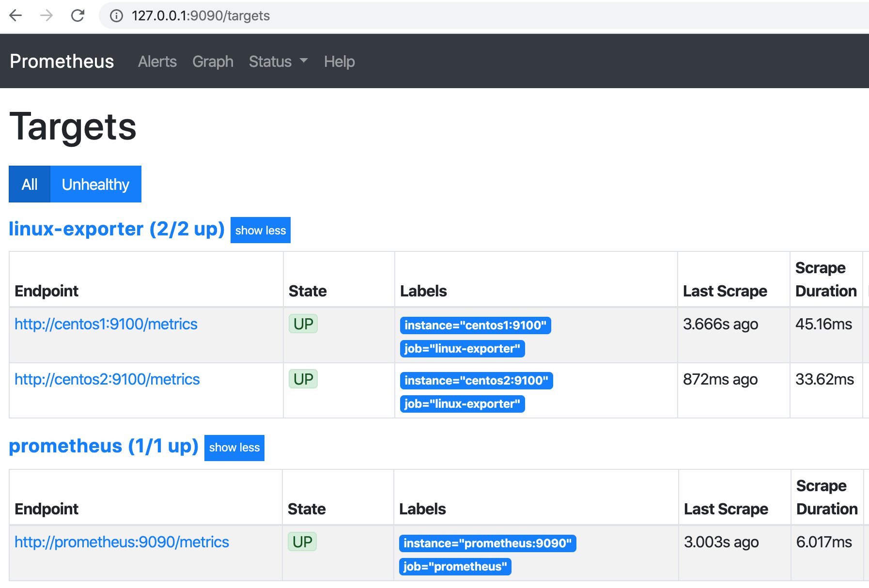The width and height of the screenshot is (869, 588).
Task: Open the Prometheus home brand link
Action: tap(62, 62)
